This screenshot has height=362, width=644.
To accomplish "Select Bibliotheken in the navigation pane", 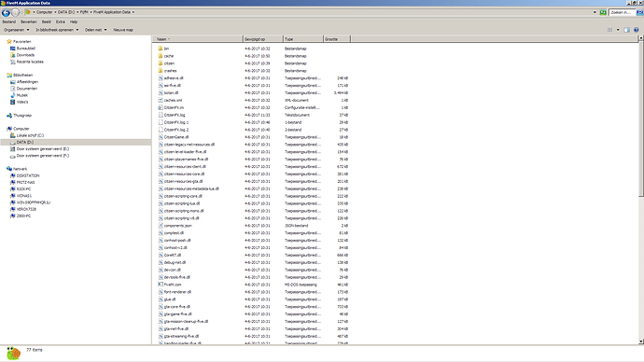I will tap(20, 76).
